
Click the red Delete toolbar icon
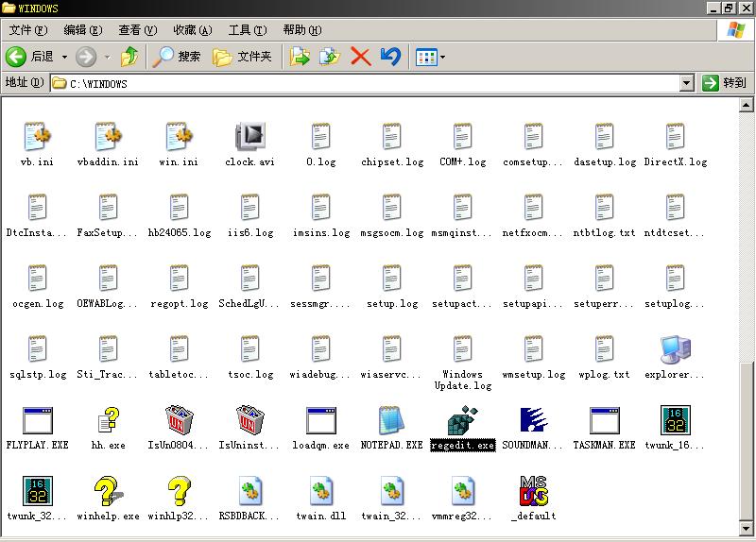point(360,57)
